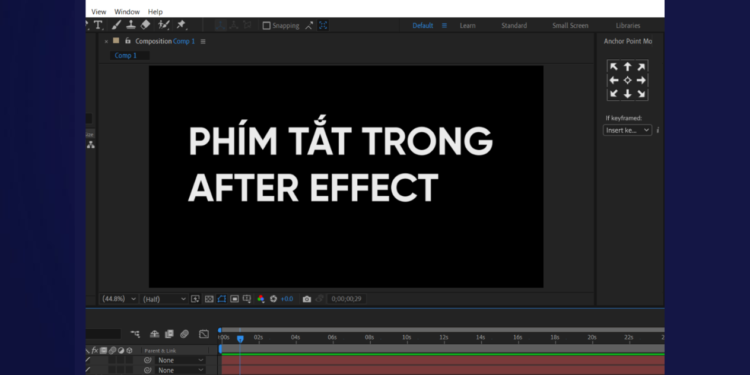
Task: Open the Help menu
Action: tap(155, 11)
